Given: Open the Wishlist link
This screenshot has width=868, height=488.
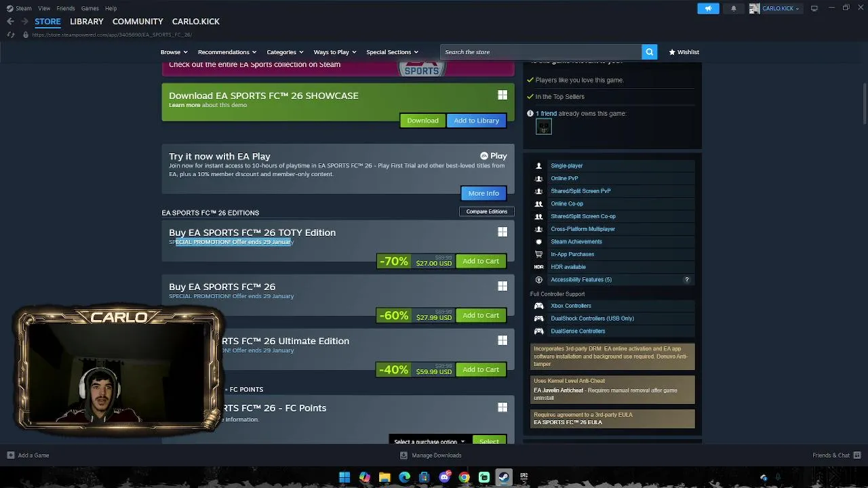Looking at the screenshot, I should [x=684, y=52].
